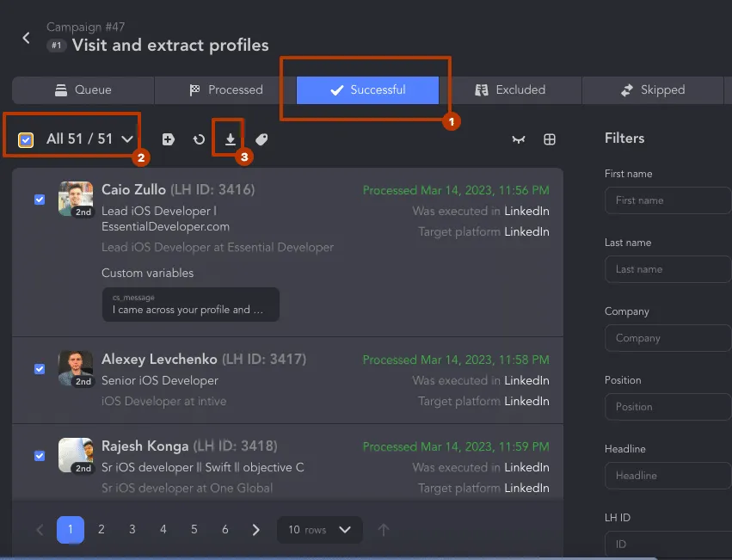
Task: Toggle the select-all checkbox beside All 51 / 51
Action: (x=26, y=139)
